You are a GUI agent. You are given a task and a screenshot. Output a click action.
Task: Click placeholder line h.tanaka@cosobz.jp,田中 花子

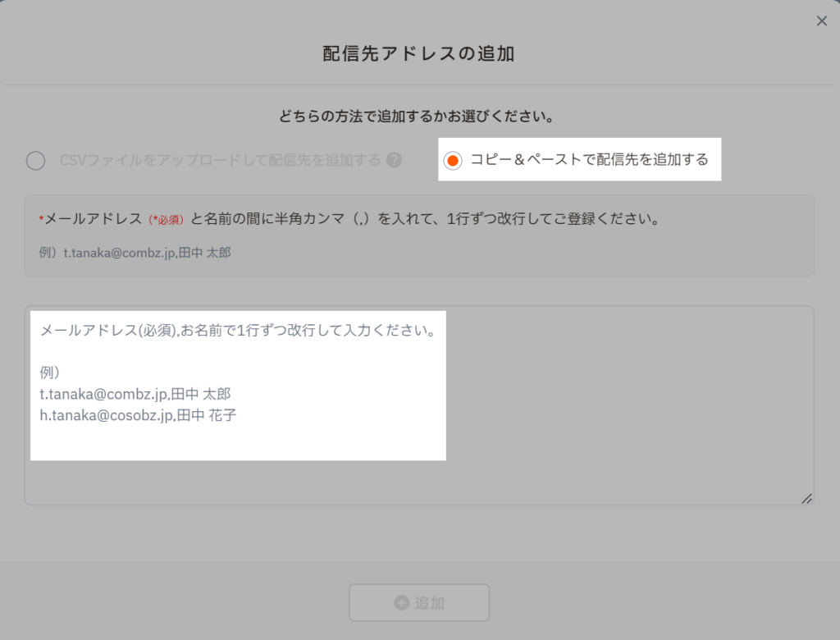pyautogui.click(x=138, y=415)
